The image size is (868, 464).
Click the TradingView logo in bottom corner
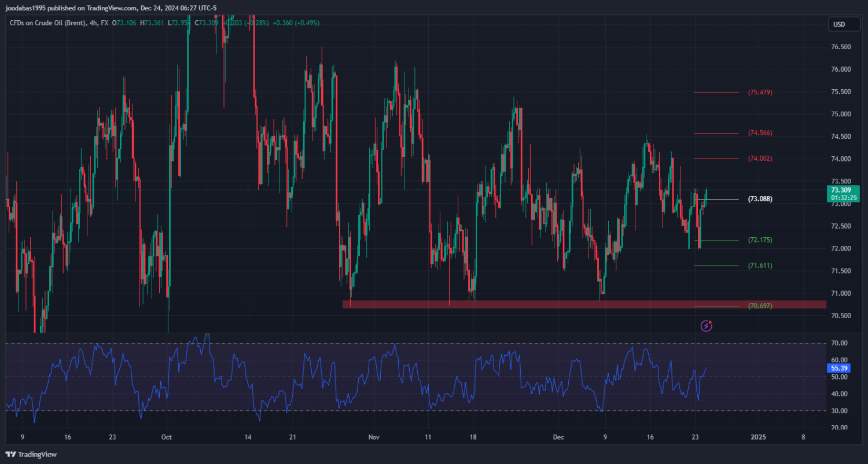tap(32, 454)
